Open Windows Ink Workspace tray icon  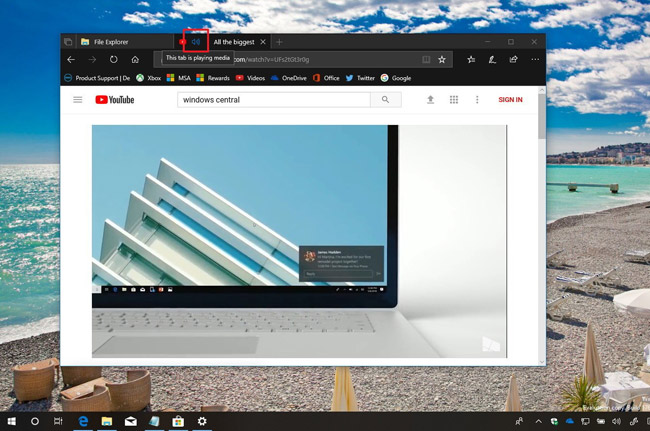pyautogui.click(x=633, y=421)
